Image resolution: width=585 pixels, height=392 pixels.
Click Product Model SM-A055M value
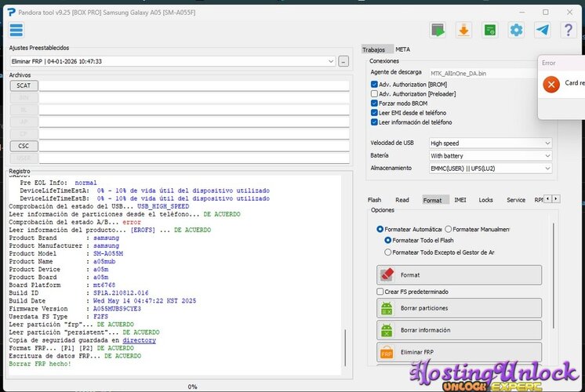click(x=108, y=254)
